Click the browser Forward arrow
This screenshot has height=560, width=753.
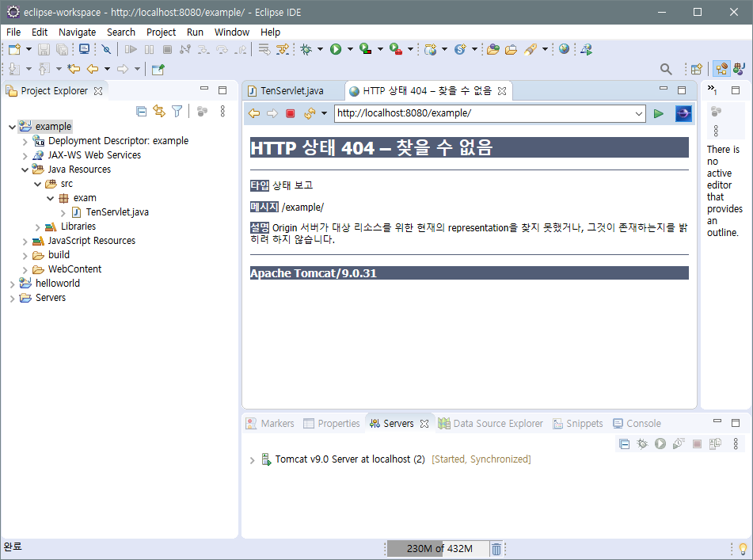click(x=272, y=113)
